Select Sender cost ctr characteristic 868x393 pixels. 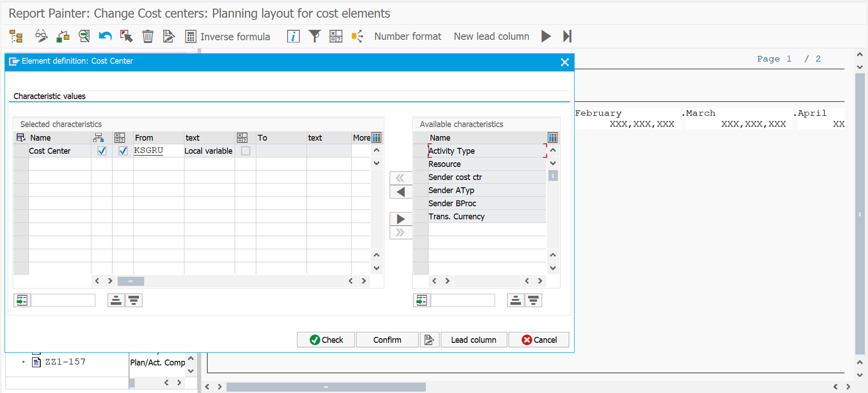tap(487, 177)
